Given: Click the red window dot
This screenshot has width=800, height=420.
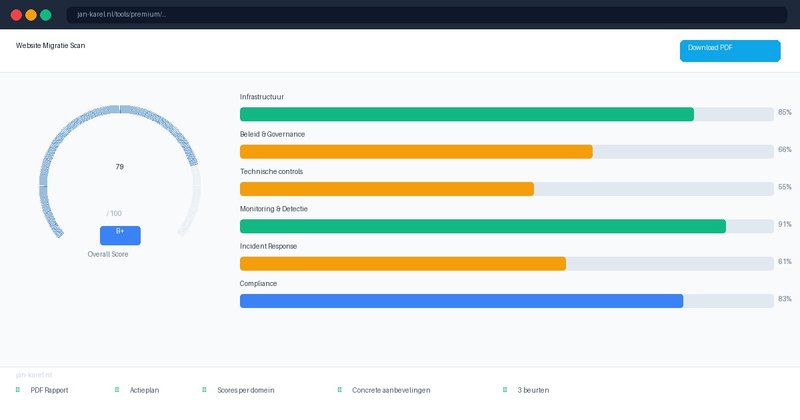Looking at the screenshot, I should click(x=16, y=15).
